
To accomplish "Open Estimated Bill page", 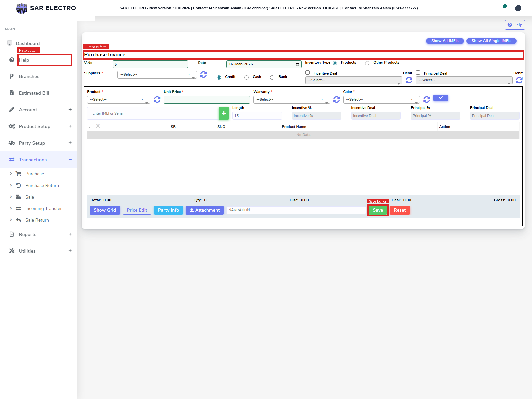I will [34, 93].
